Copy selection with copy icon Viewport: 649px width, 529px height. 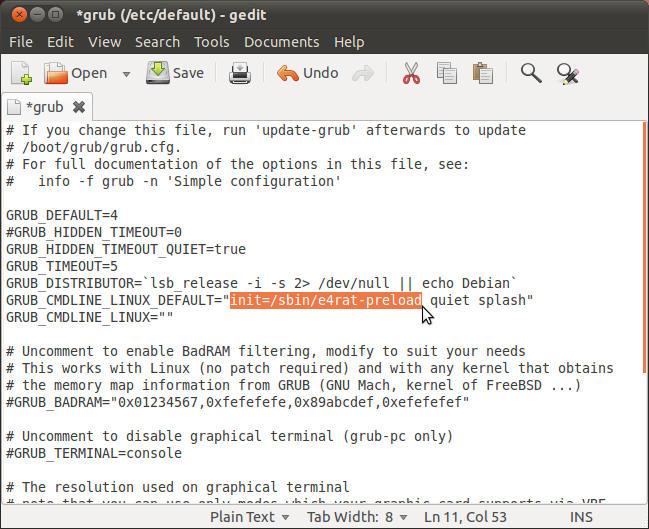click(x=447, y=73)
